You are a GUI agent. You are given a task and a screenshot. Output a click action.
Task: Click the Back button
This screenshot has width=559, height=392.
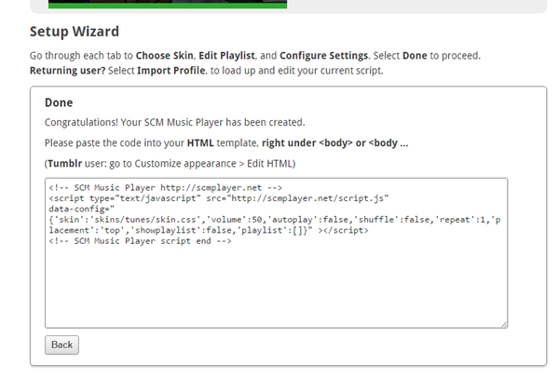[61, 345]
